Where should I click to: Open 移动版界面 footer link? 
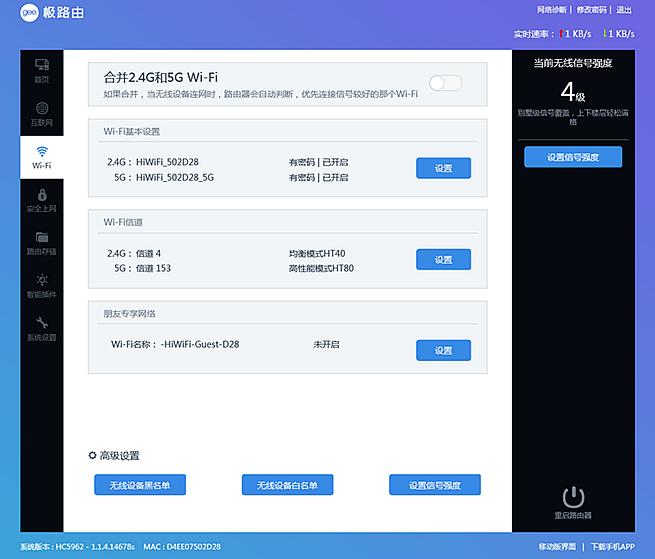click(x=557, y=546)
